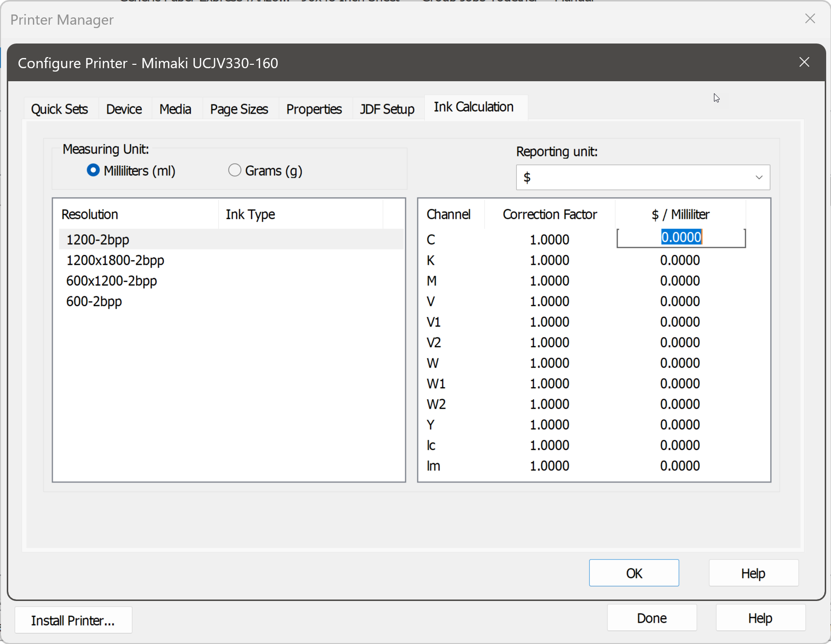Click the Correction Factor column header

point(550,214)
